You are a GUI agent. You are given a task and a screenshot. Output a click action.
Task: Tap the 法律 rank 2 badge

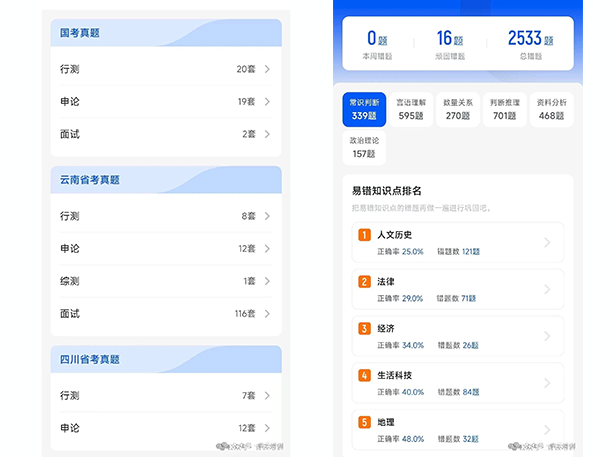click(365, 282)
